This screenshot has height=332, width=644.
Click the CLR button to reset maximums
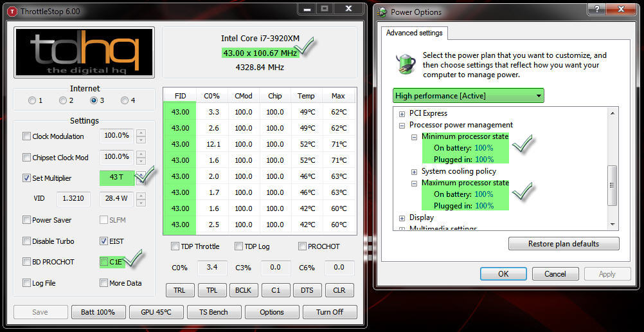point(339,290)
